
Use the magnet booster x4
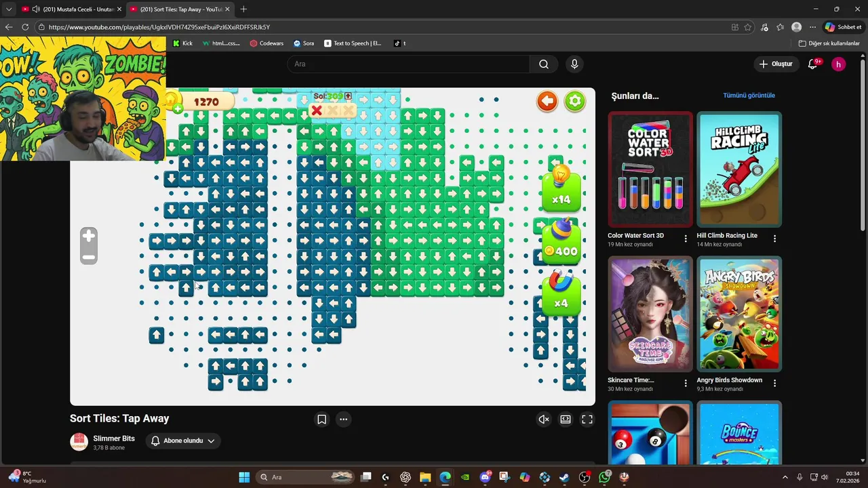(561, 293)
